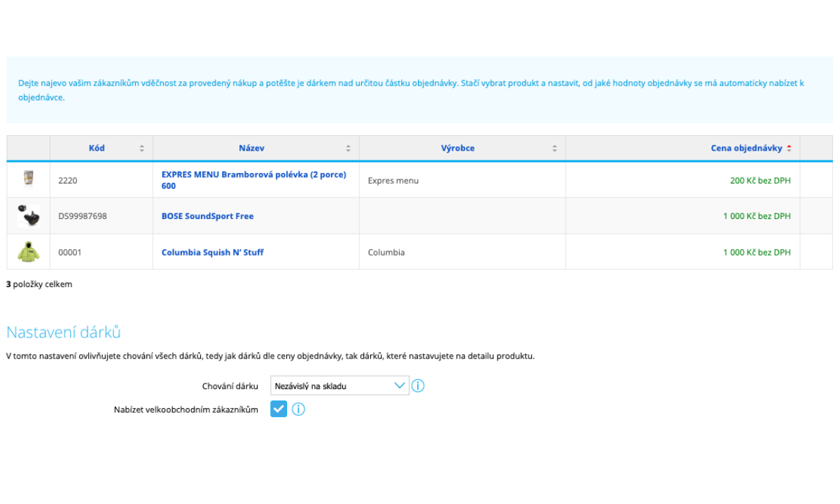Click the Cena objednávky column header
840x504 pixels.
pos(682,148)
